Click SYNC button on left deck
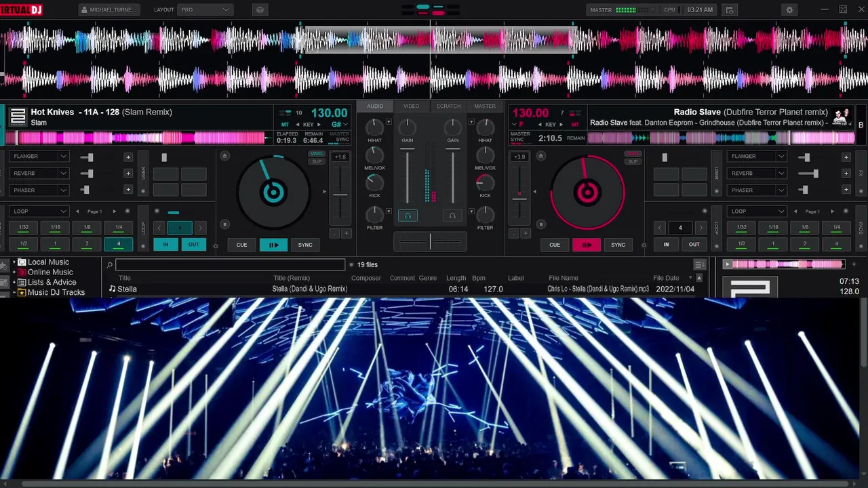 point(305,245)
